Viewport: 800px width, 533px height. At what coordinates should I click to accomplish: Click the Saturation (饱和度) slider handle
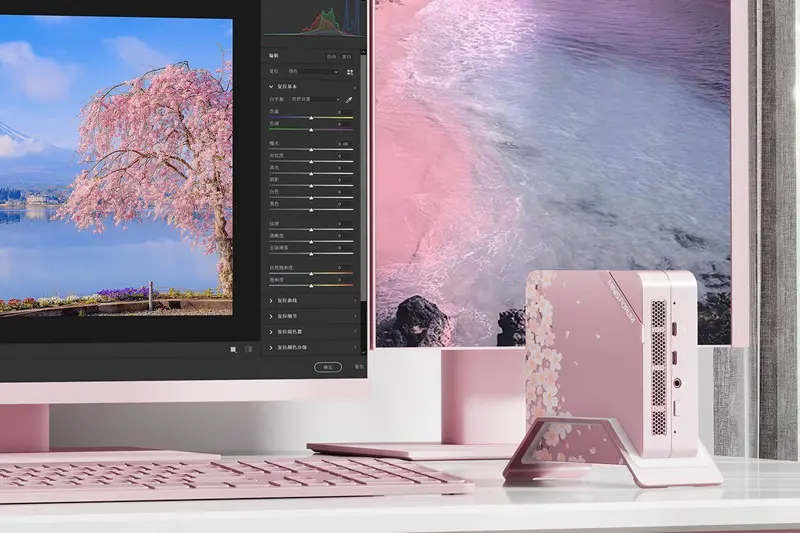tap(311, 286)
